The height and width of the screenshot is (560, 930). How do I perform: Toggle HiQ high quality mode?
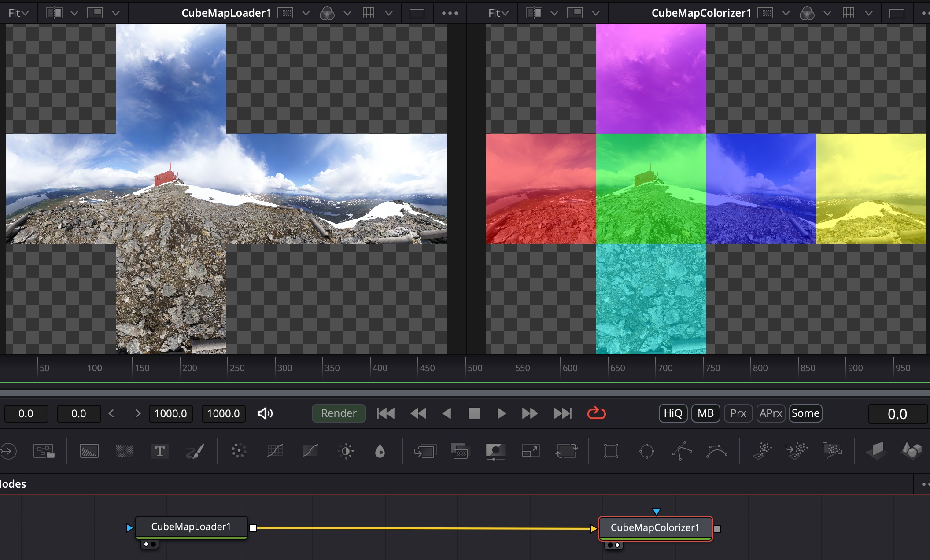673,413
